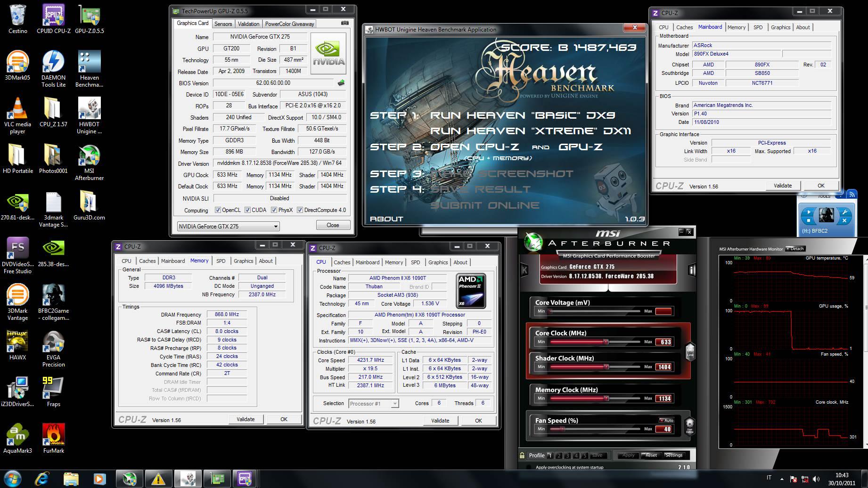Open Windows Media Player from the taskbar
The width and height of the screenshot is (868, 488).
pyautogui.click(x=99, y=479)
